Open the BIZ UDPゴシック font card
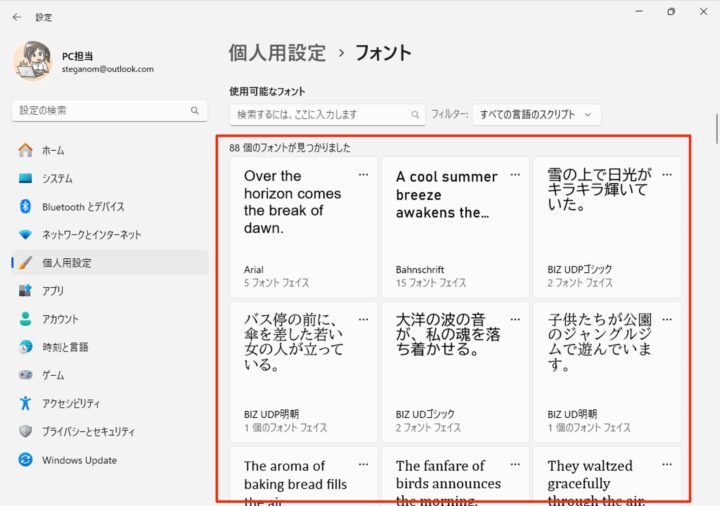720x506 pixels. tap(607, 228)
